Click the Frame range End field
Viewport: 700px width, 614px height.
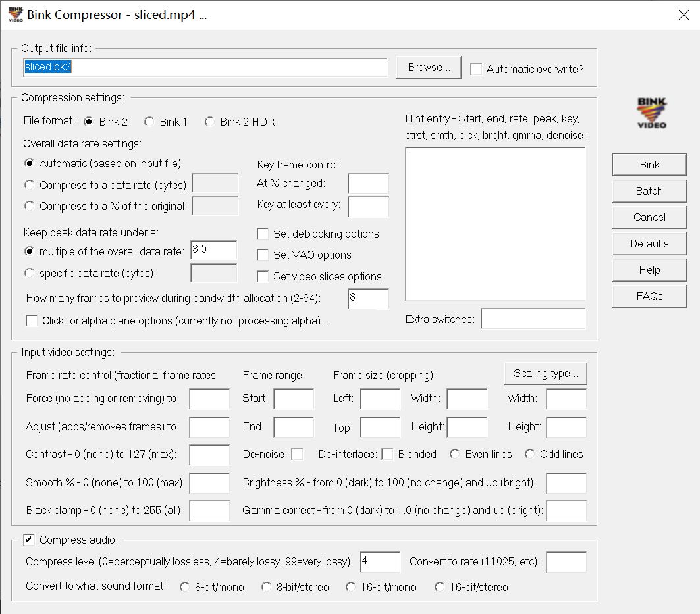[x=294, y=427]
